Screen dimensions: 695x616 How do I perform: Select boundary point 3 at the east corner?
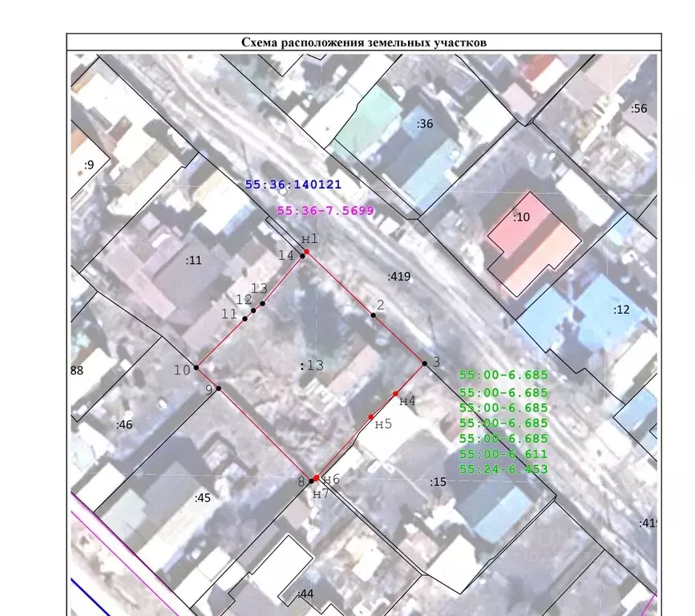(x=424, y=363)
